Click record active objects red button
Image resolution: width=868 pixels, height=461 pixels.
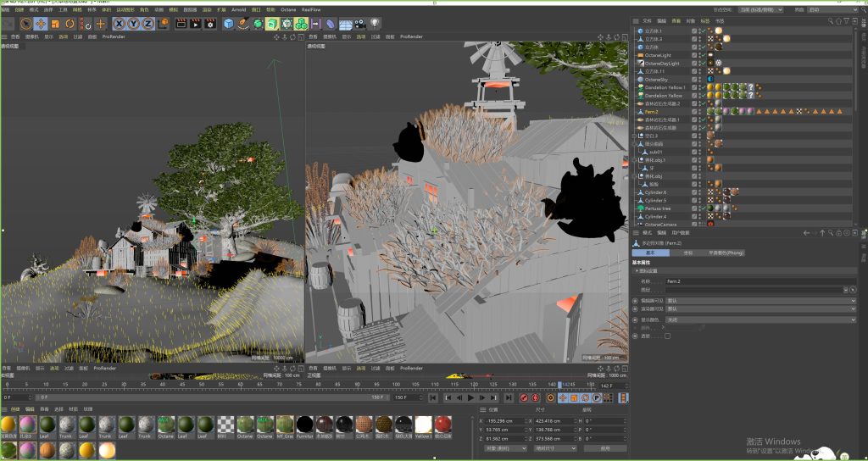tap(524, 398)
